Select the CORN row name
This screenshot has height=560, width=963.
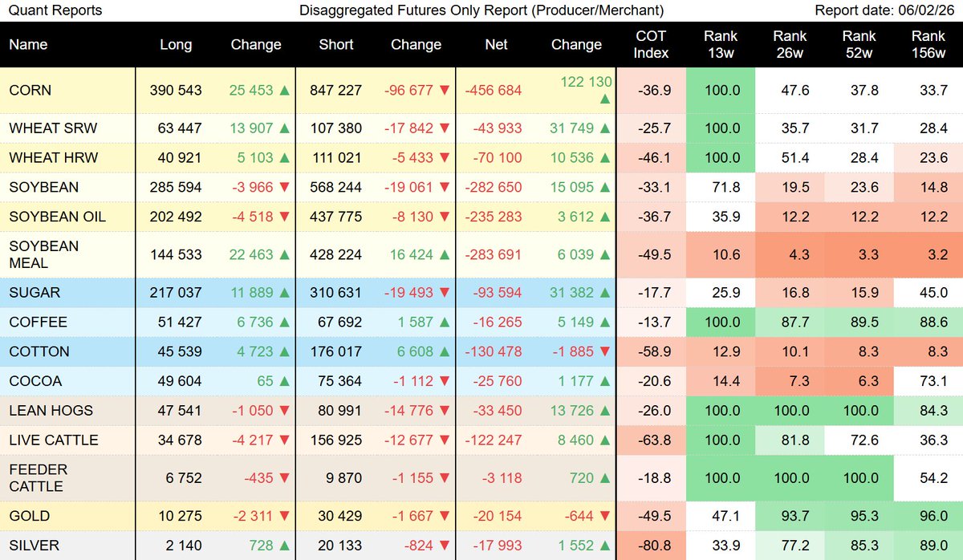[x=30, y=91]
